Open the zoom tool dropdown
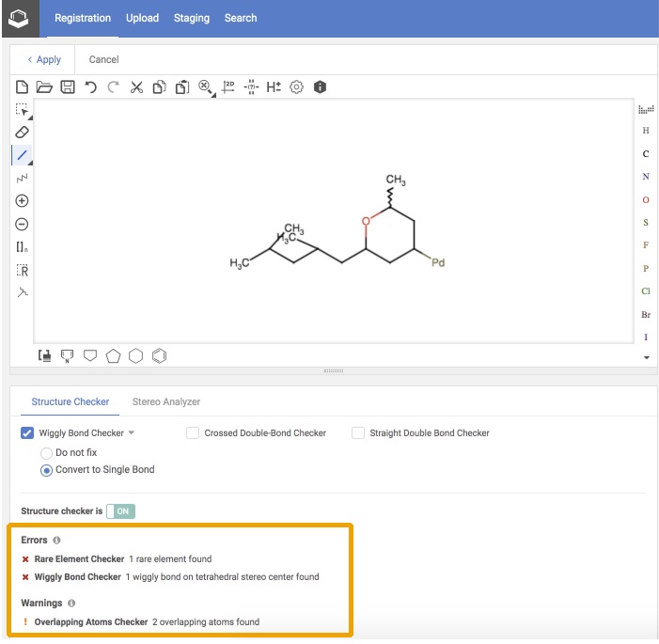The image size is (659, 644). pyautogui.click(x=206, y=87)
